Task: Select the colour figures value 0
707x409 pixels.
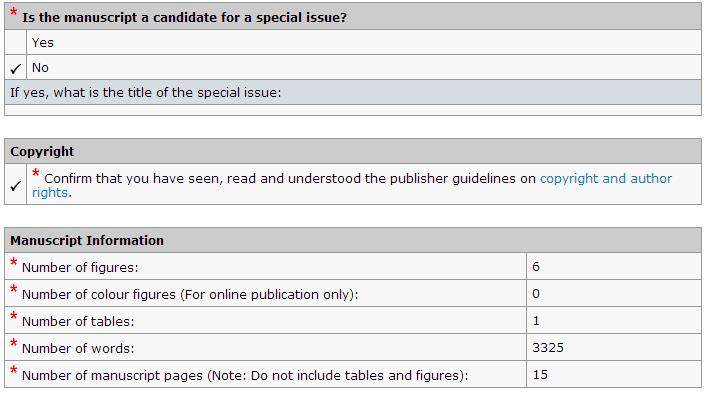Action: pyautogui.click(x=537, y=294)
